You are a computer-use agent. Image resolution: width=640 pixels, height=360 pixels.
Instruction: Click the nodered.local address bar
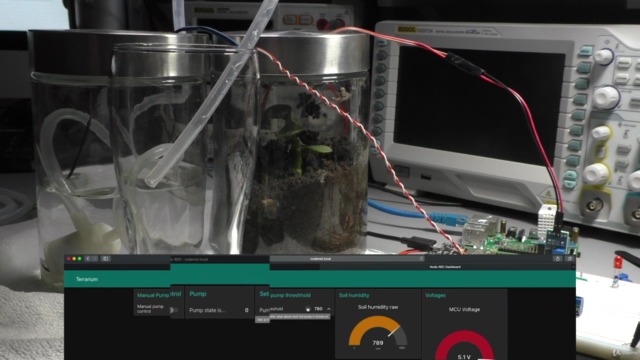(x=347, y=259)
